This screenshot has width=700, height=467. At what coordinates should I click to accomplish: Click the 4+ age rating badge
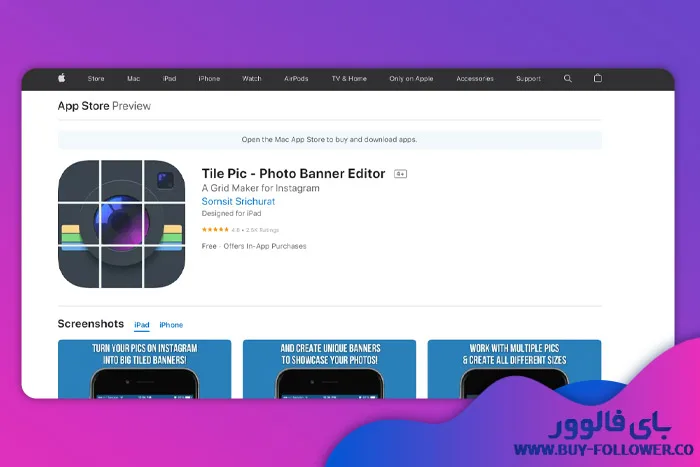[400, 174]
